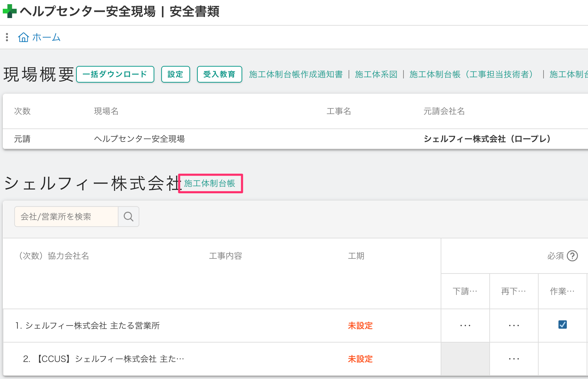Viewport: 588px width, 379px height.
Task: Open 施工体制台帳(工事担当技術者) link
Action: pyautogui.click(x=472, y=74)
